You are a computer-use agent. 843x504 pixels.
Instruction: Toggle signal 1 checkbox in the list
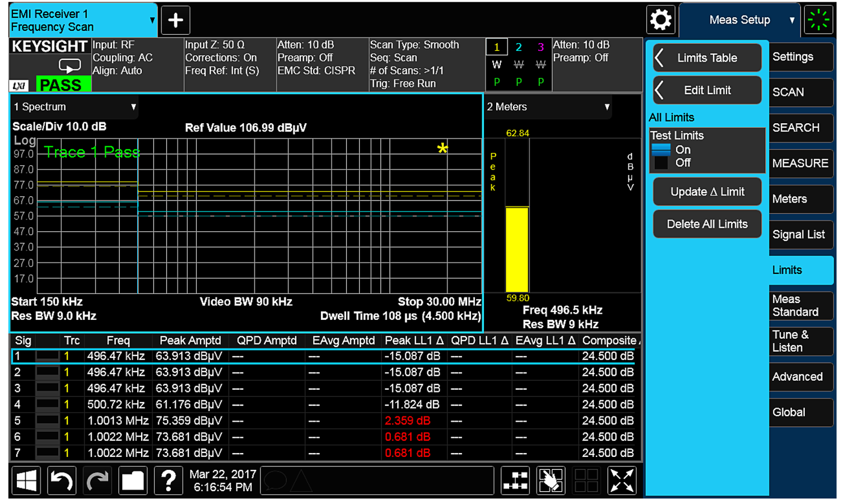(48, 356)
